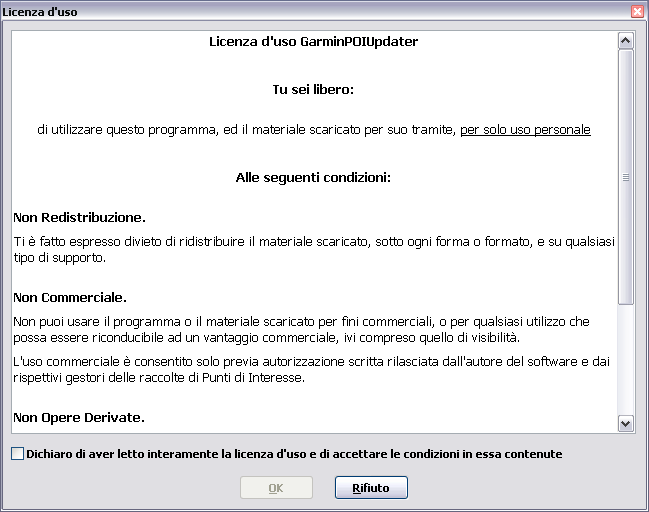649x512 pixels.
Task: Select the 'Non Commerciale.' section title
Action: pyautogui.click(x=70, y=297)
